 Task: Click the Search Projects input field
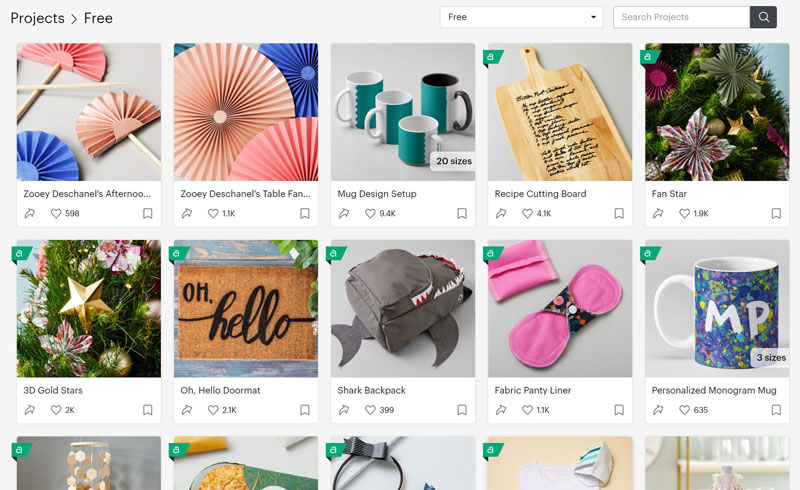point(682,17)
